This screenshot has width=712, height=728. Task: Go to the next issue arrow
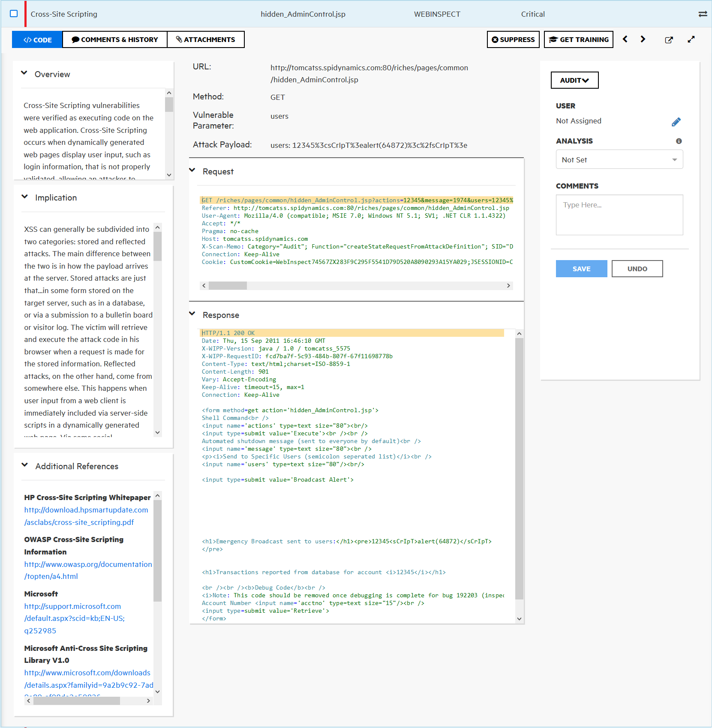643,39
